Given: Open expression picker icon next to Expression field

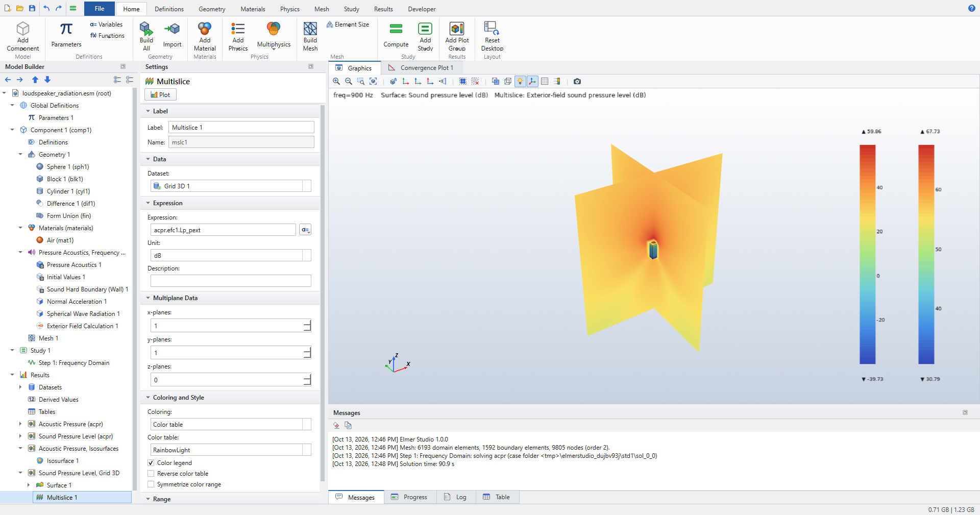Looking at the screenshot, I should pos(305,230).
